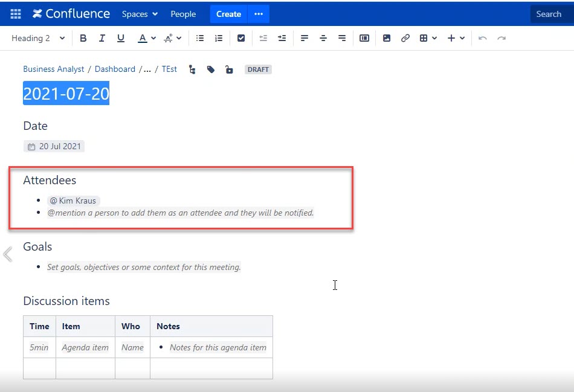Click the page title 2021-07-20
This screenshot has width=574, height=392.
66,94
